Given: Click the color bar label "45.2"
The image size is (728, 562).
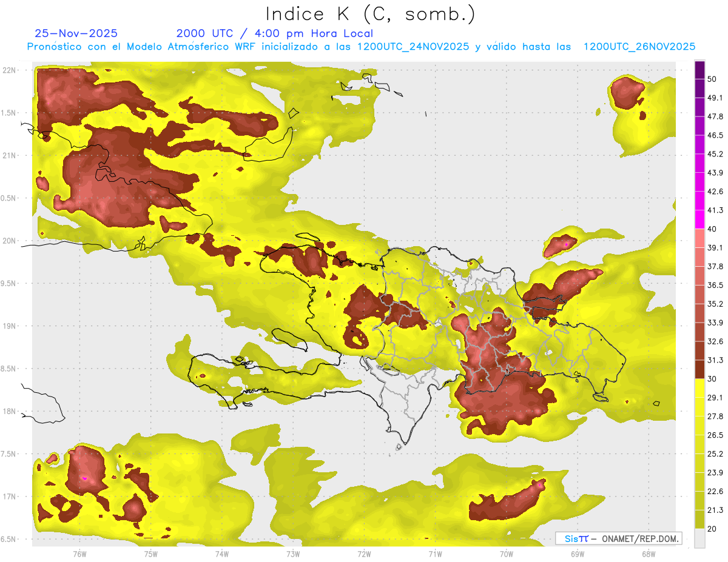Looking at the screenshot, I should click(715, 154).
